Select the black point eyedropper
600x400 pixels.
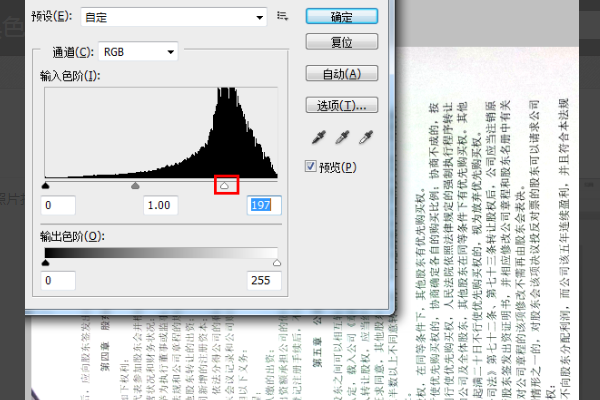click(320, 138)
